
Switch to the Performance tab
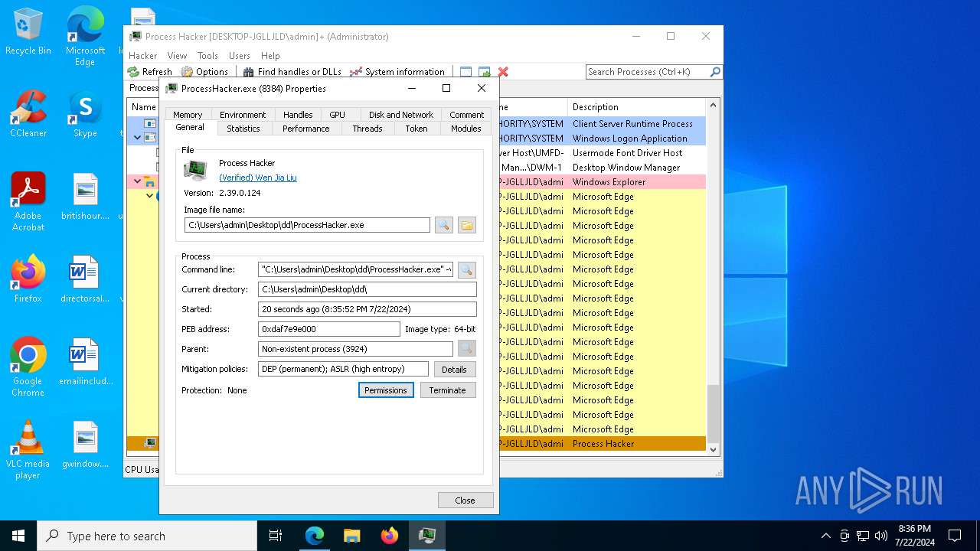[306, 129]
